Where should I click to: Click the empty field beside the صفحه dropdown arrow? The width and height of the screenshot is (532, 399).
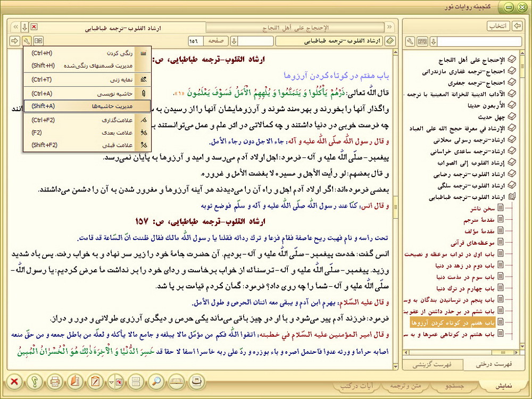[256, 41]
